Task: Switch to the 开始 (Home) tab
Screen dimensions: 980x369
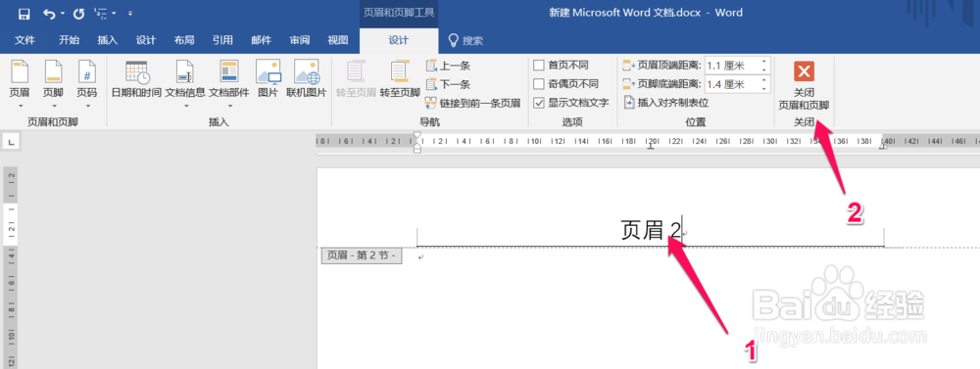Action: coord(69,40)
